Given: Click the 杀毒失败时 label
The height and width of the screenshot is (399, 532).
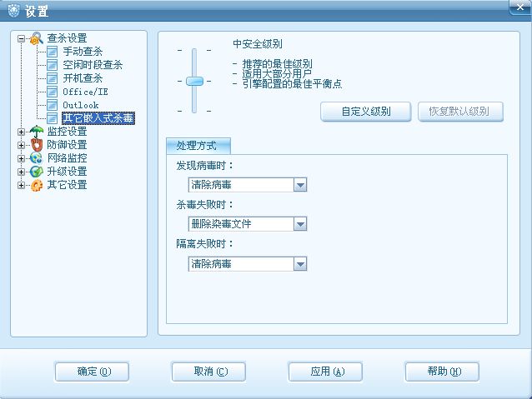Looking at the screenshot, I should [204, 205].
